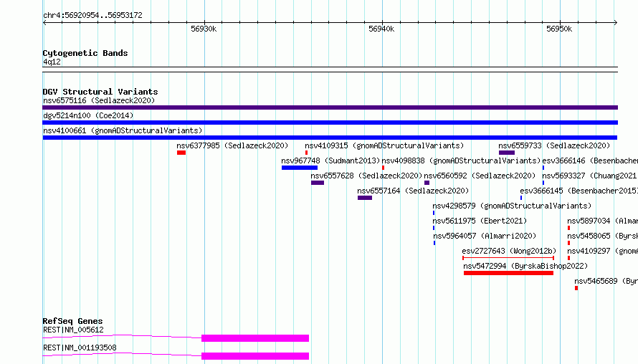Select the dgv5214n100 (Coe2014) blue bar
638x364 pixels.
[330, 123]
